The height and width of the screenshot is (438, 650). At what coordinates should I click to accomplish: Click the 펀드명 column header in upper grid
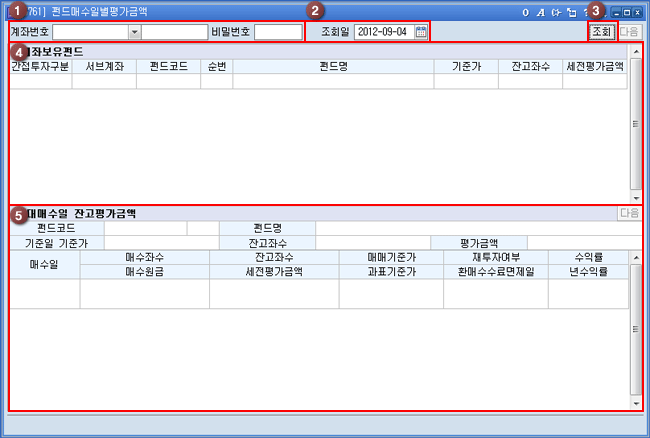pyautogui.click(x=333, y=66)
